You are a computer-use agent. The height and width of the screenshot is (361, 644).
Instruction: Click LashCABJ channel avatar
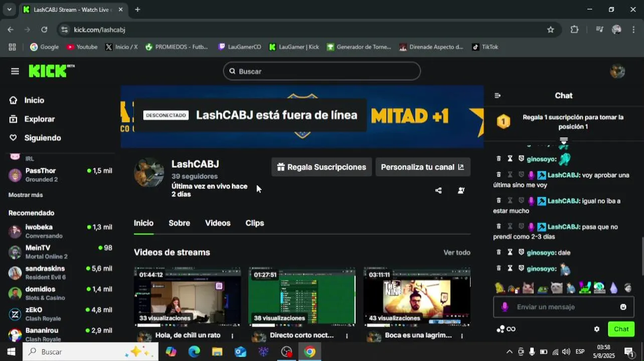[149, 172]
